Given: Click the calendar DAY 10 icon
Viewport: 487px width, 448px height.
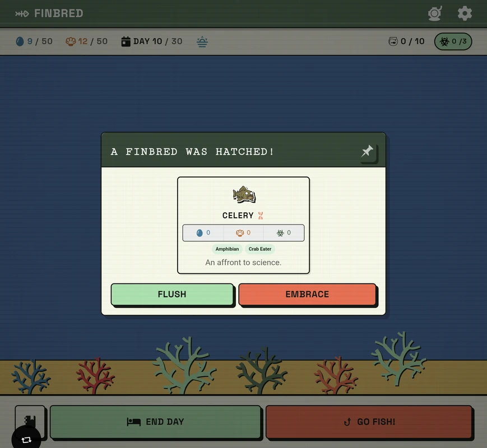Looking at the screenshot, I should [126, 41].
